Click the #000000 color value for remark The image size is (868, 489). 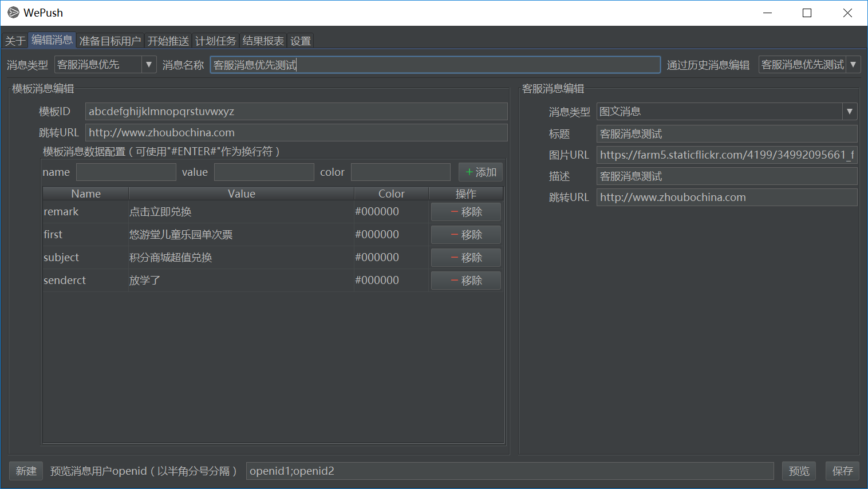(377, 211)
